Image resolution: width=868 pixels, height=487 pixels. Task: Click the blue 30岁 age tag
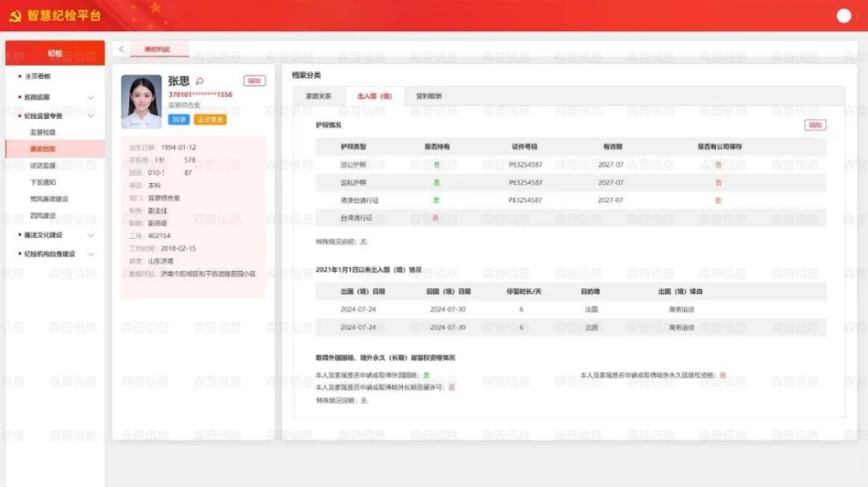(x=179, y=119)
